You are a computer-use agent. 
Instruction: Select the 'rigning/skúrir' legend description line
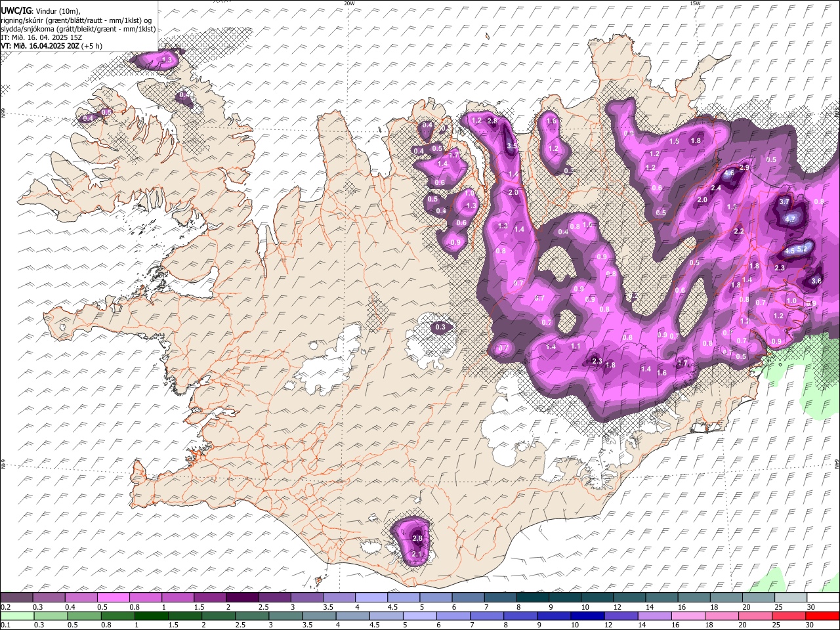coord(76,20)
